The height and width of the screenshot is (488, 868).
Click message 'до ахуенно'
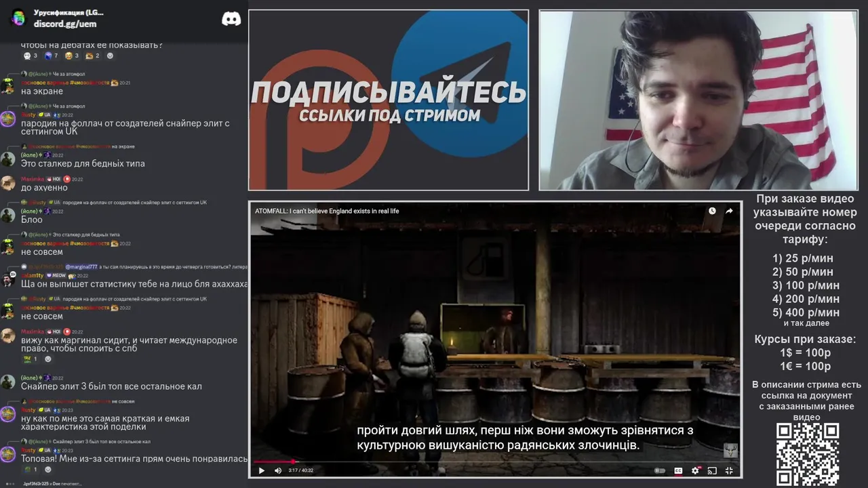coord(44,188)
